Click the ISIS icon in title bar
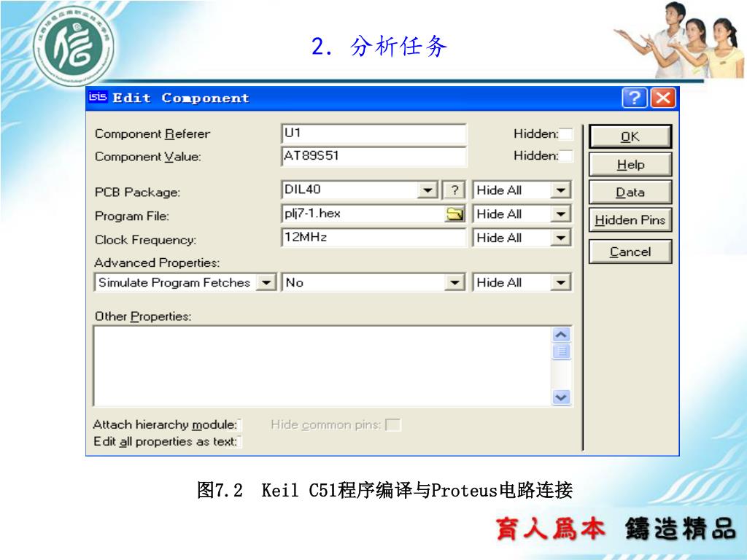Image resolution: width=747 pixels, height=560 pixels. coord(98,97)
